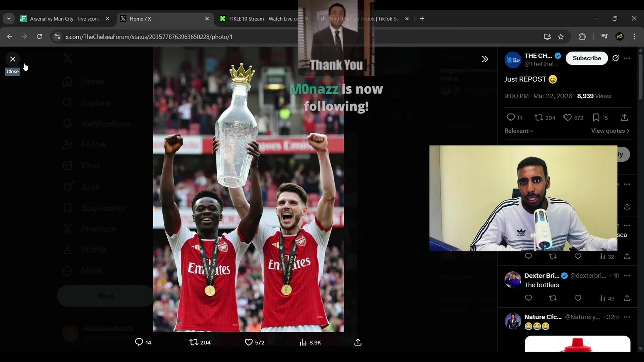The image size is (644, 362).
Task: Open more options on Dexter's reply
Action: point(627,276)
